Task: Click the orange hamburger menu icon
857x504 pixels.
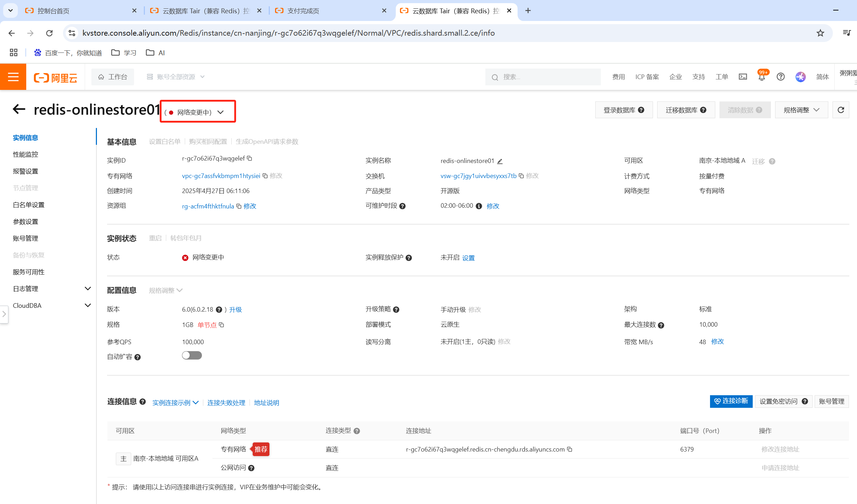Action: 13,77
